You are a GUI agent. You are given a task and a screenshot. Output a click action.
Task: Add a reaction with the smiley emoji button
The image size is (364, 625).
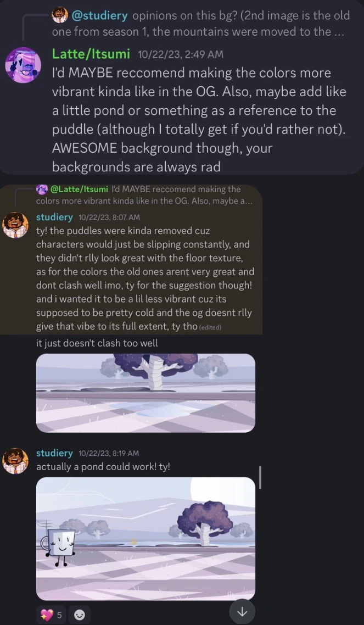click(x=80, y=615)
